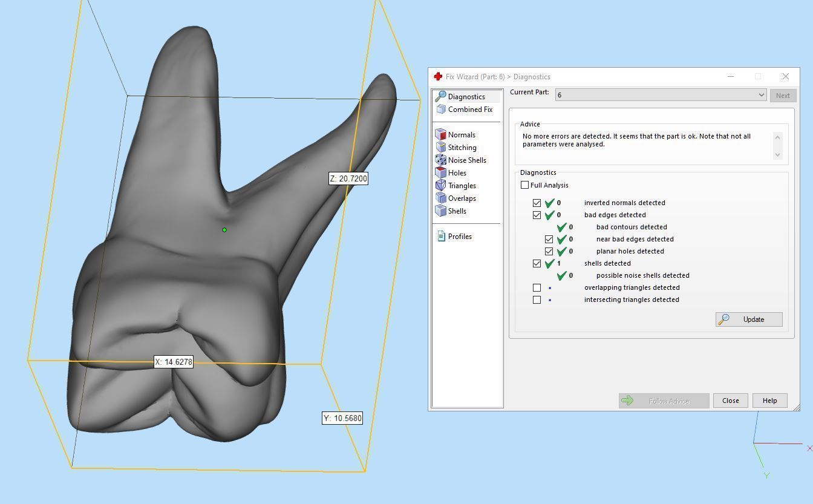The height and width of the screenshot is (504, 813).
Task: Select Combined Fix label in sidebar
Action: [470, 110]
